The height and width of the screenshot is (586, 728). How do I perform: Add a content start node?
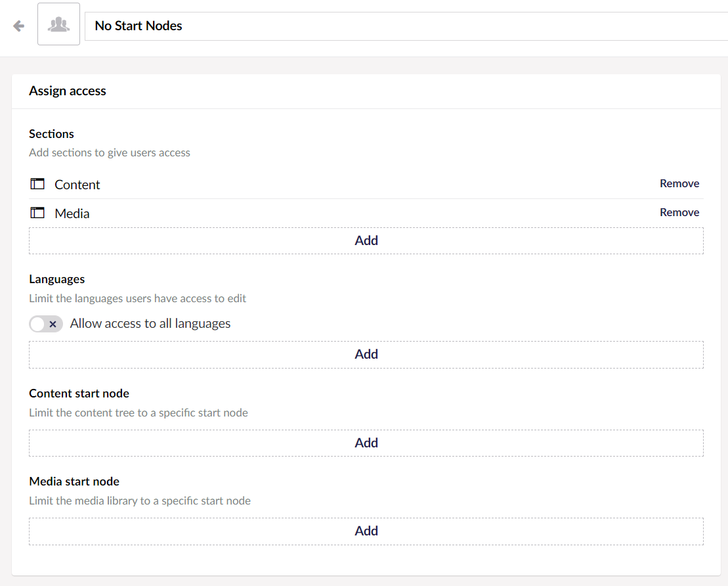(366, 443)
